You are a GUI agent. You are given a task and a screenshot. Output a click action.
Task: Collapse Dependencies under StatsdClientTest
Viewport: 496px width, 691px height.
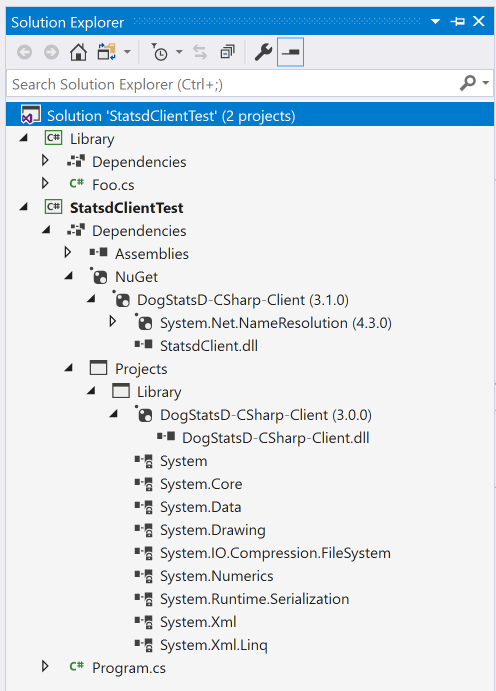(x=46, y=230)
